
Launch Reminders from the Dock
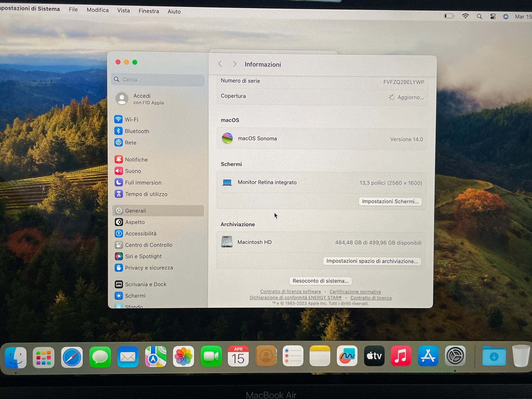(293, 356)
